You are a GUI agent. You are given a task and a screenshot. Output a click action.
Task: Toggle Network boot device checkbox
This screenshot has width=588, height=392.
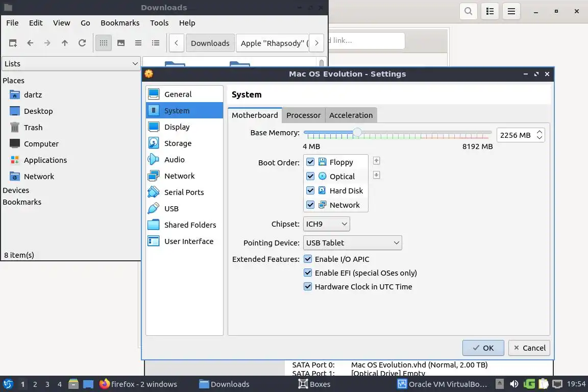click(x=310, y=205)
